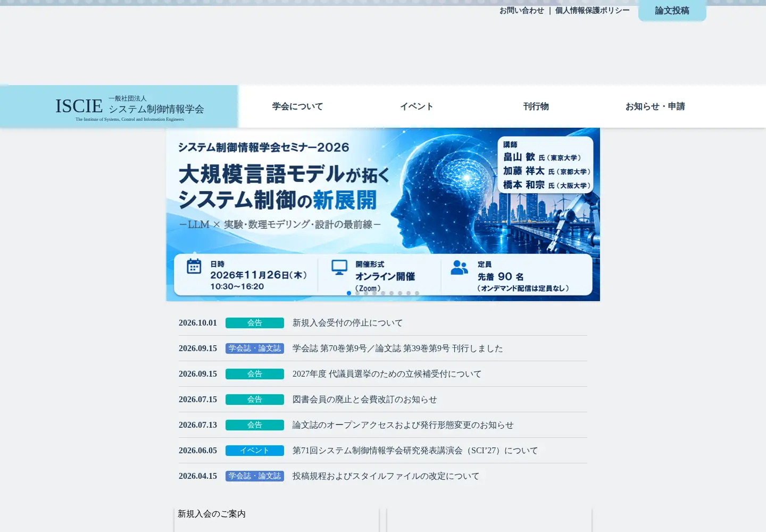Open the 個人情報保護ポリシー link
Image resolution: width=766 pixels, height=532 pixels.
(x=593, y=11)
